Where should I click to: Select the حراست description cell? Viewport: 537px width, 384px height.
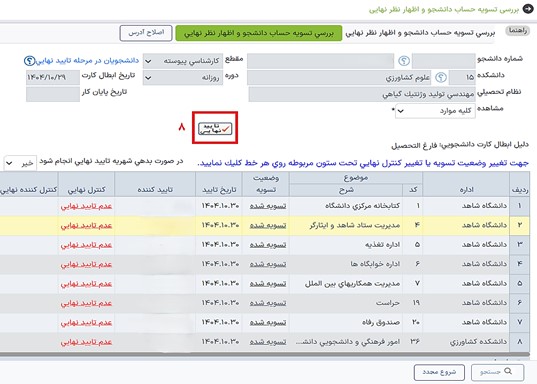coord(346,303)
